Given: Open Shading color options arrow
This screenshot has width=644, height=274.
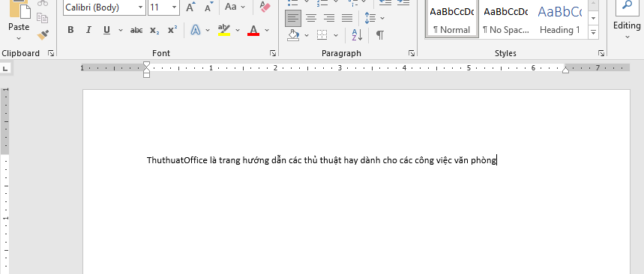Looking at the screenshot, I should pos(307,35).
